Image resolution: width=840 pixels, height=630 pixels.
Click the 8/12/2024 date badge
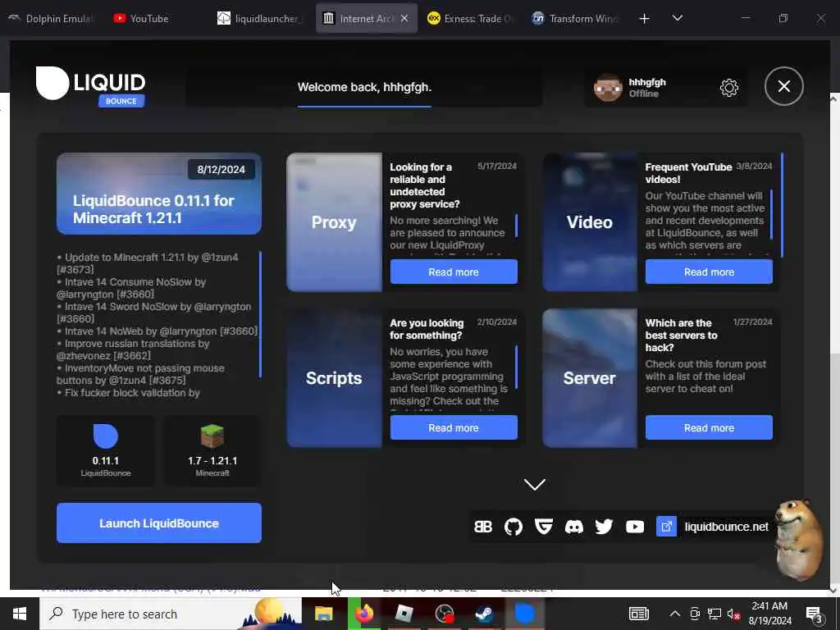221,169
